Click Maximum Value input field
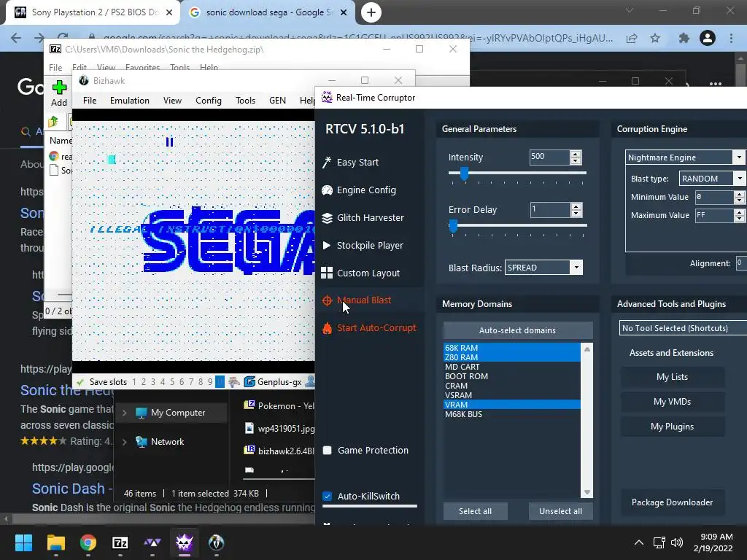Screen dimensions: 747x560 tap(714, 215)
